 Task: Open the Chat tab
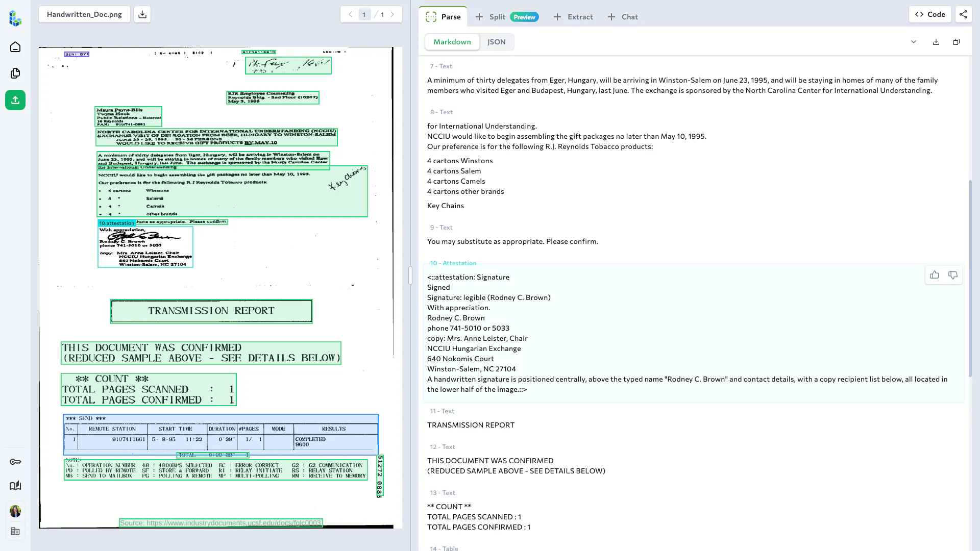tap(623, 17)
